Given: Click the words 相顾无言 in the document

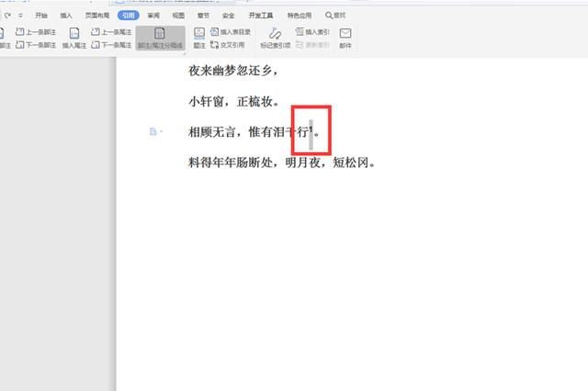Looking at the screenshot, I should point(211,132).
